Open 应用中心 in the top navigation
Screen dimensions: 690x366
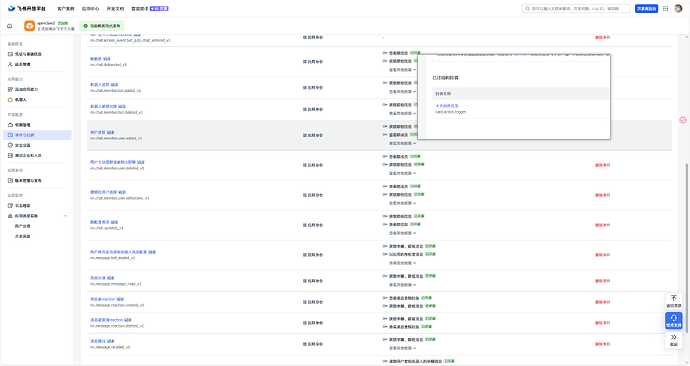click(x=91, y=8)
